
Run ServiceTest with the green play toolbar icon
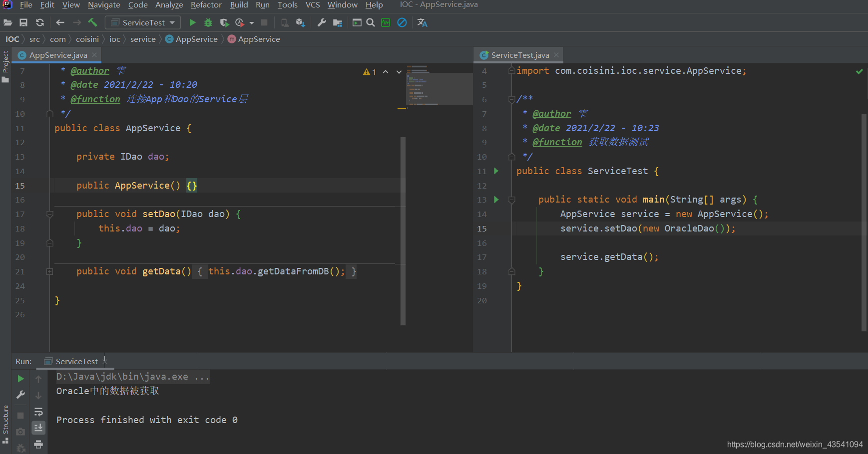pos(192,22)
